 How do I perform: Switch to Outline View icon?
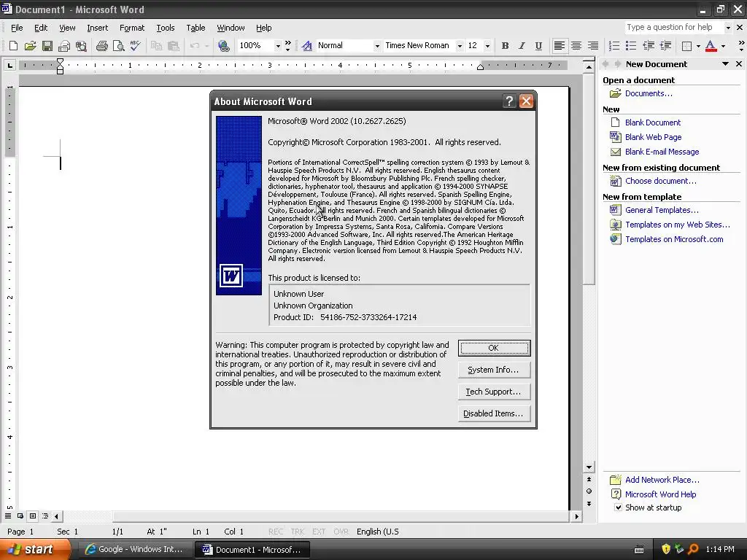(45, 516)
